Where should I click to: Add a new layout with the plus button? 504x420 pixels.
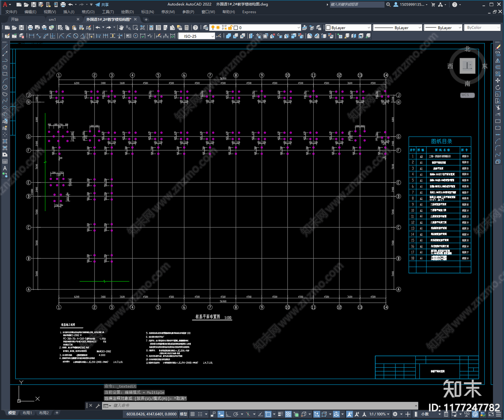(57, 413)
